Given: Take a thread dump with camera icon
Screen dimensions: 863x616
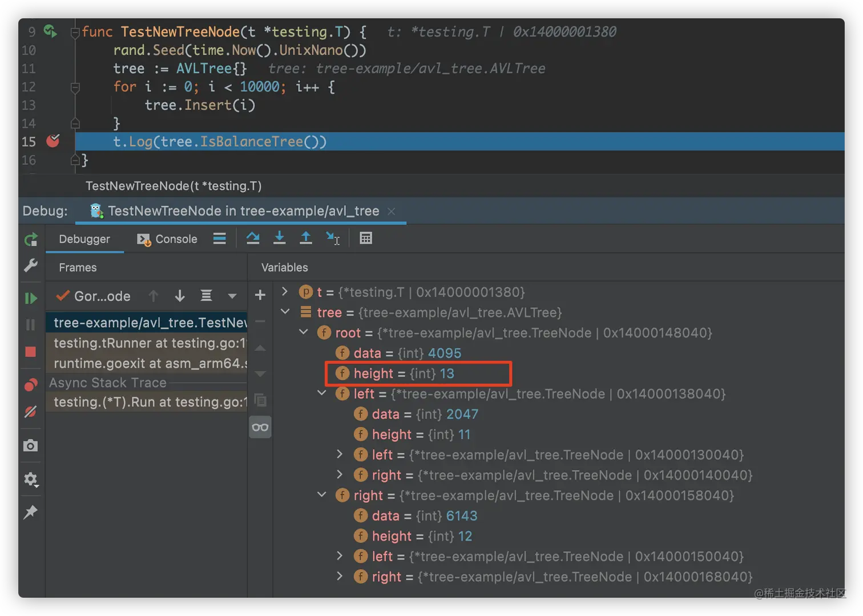Looking at the screenshot, I should 31,445.
